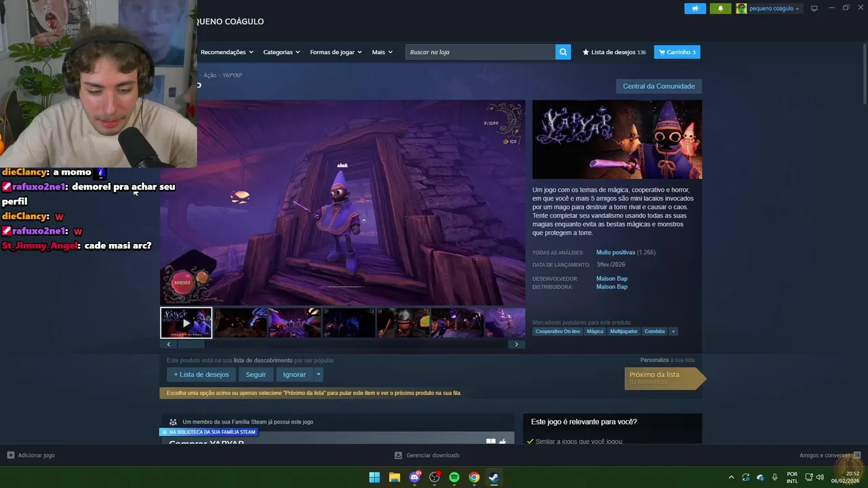Open the Muito positivas reviews link
This screenshot has height=488, width=868.
tap(616, 252)
